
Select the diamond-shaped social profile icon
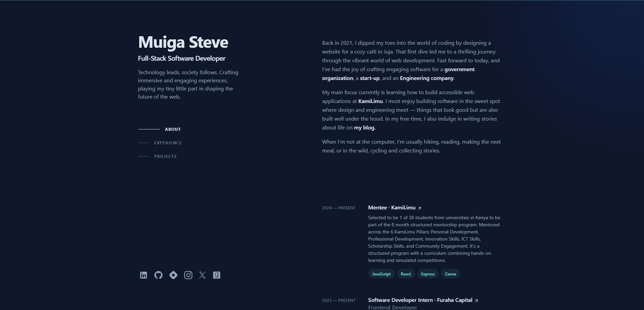tap(173, 275)
